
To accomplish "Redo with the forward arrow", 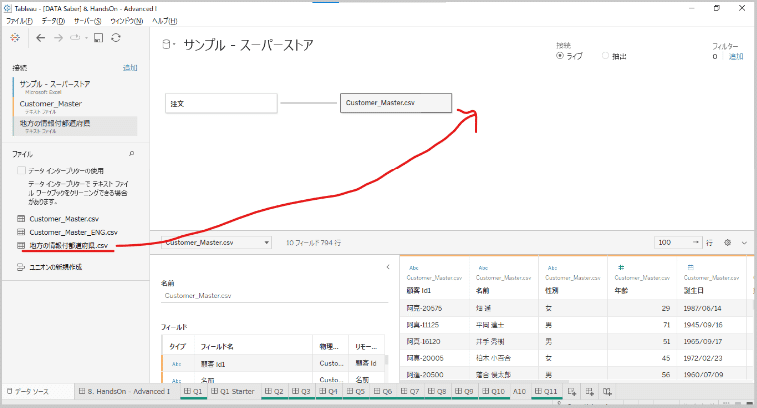I will coord(58,38).
